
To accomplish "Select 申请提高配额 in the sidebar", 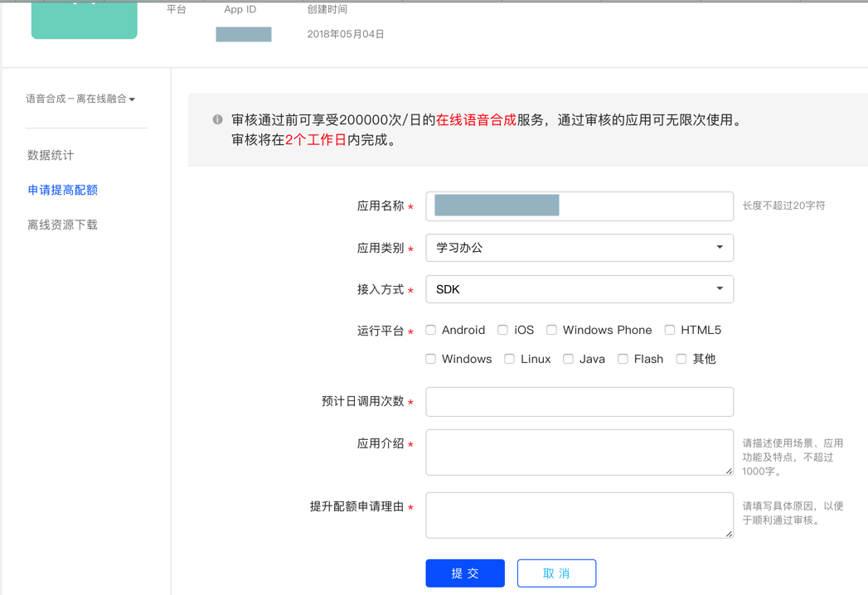I will point(62,190).
